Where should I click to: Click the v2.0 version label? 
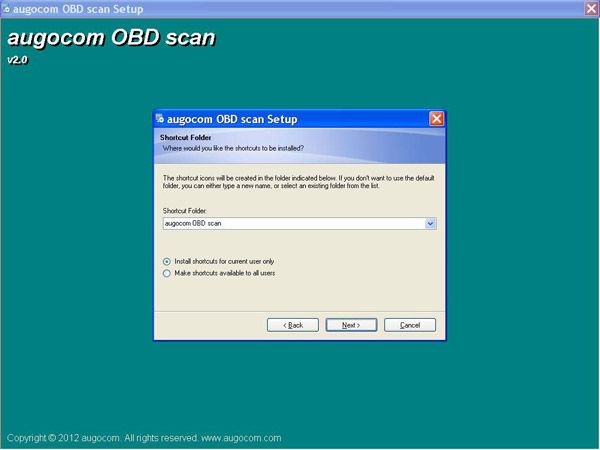coord(18,60)
